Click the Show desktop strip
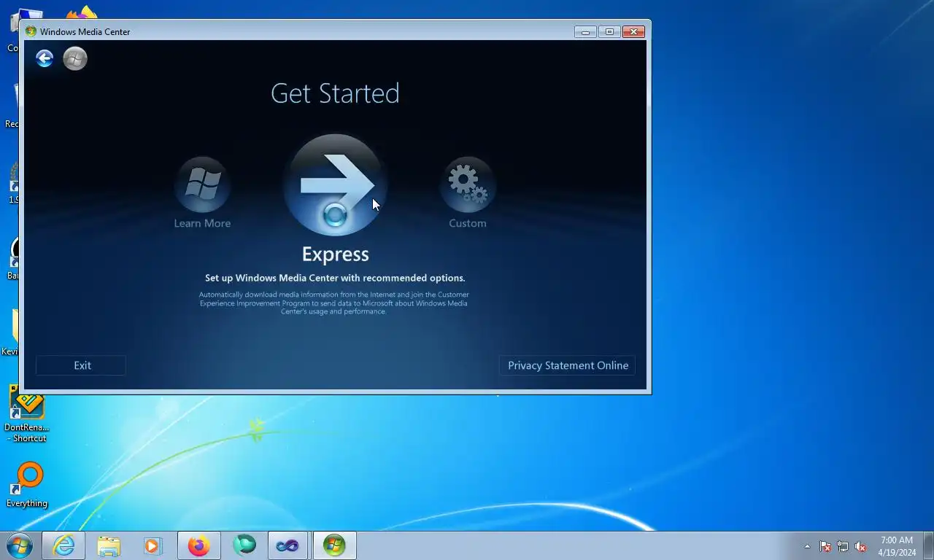Image resolution: width=934 pixels, height=560 pixels. pyautogui.click(x=928, y=545)
